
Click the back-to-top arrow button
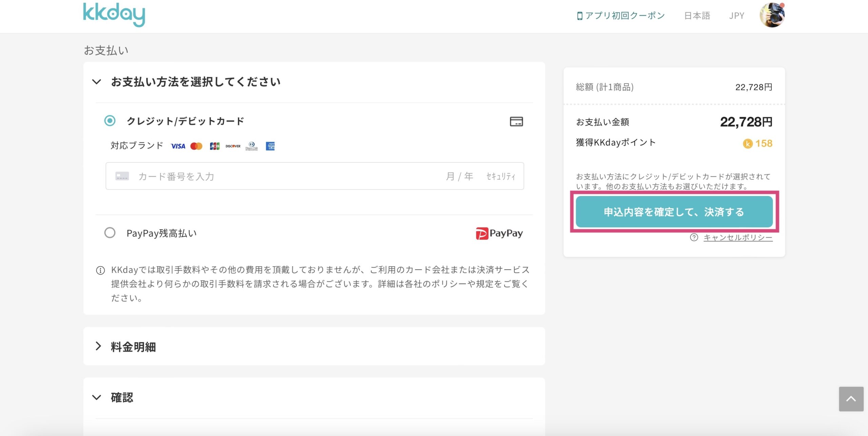coord(851,399)
